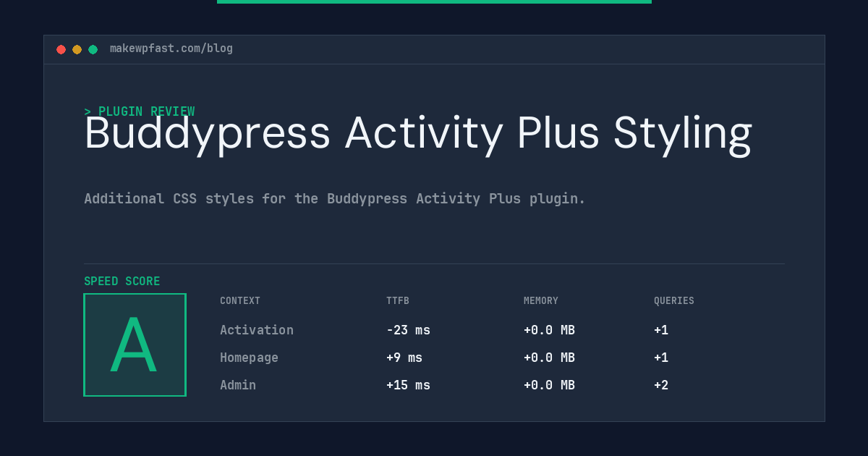Click the +9 ms TTFB value

pyautogui.click(x=404, y=358)
